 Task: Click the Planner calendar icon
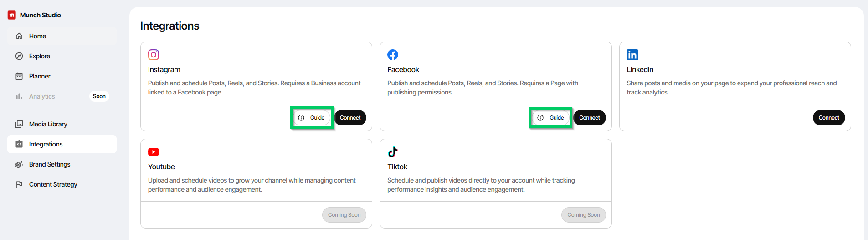[x=19, y=76]
